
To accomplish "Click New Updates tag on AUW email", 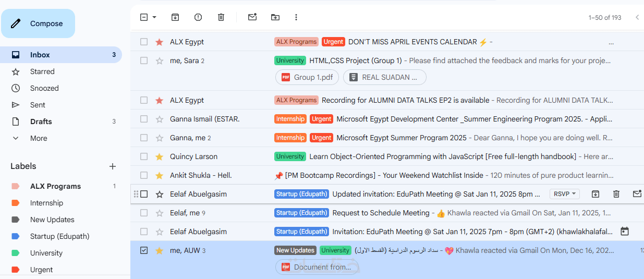I will [x=295, y=250].
